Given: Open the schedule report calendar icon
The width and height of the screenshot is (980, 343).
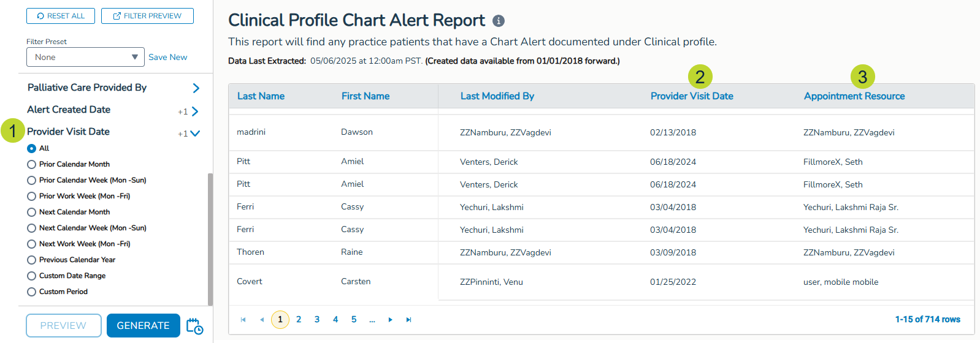Looking at the screenshot, I should pyautogui.click(x=194, y=326).
